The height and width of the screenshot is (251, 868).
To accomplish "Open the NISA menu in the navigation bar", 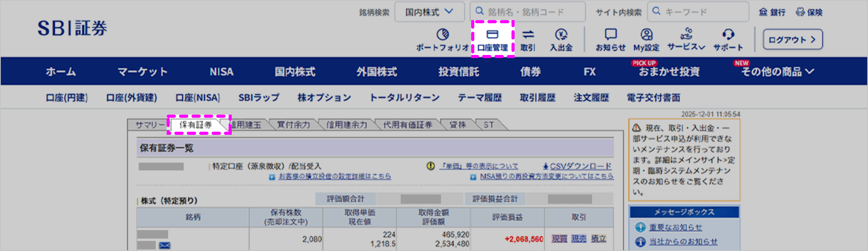I will 221,72.
